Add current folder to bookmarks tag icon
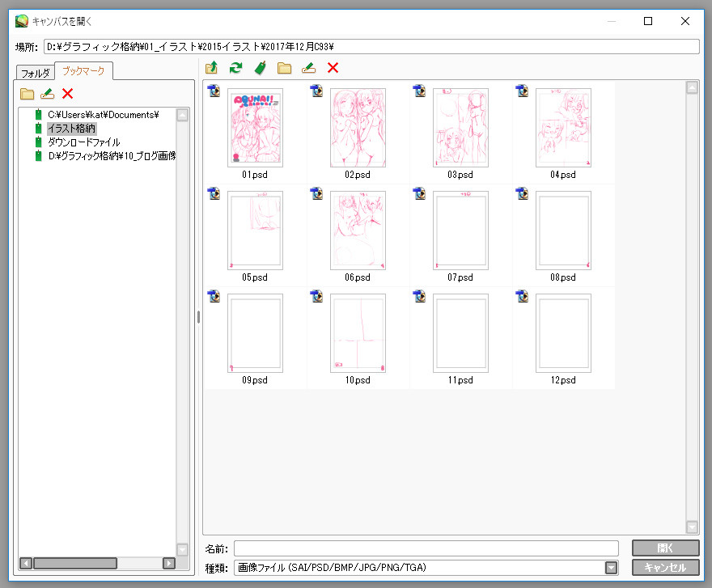This screenshot has height=588, width=712. pyautogui.click(x=261, y=68)
